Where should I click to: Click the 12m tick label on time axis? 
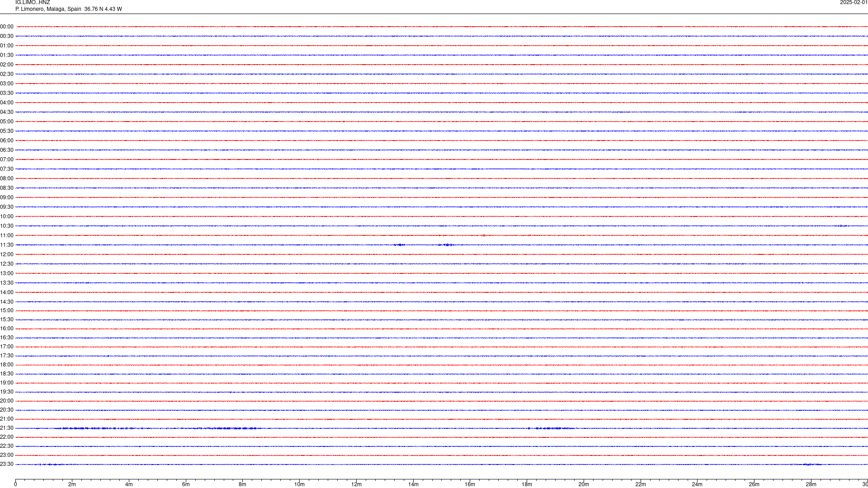pyautogui.click(x=356, y=484)
